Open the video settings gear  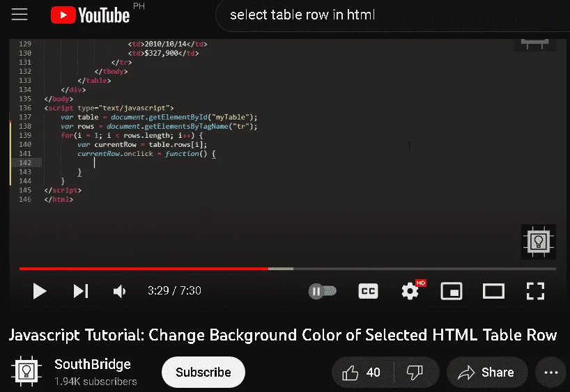pyautogui.click(x=410, y=291)
